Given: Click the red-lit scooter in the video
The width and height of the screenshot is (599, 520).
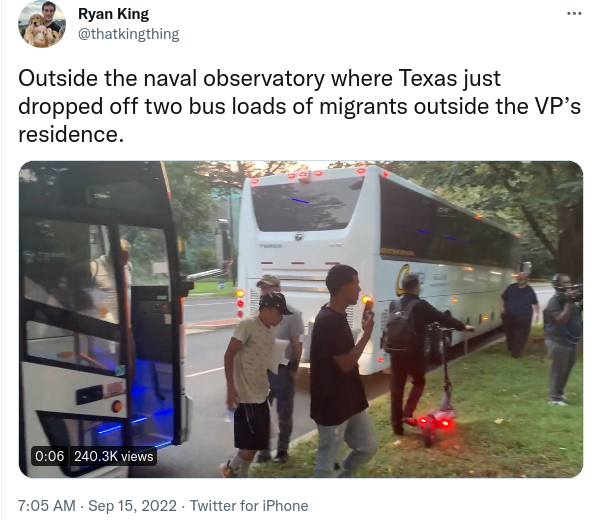Looking at the screenshot, I should (439, 386).
